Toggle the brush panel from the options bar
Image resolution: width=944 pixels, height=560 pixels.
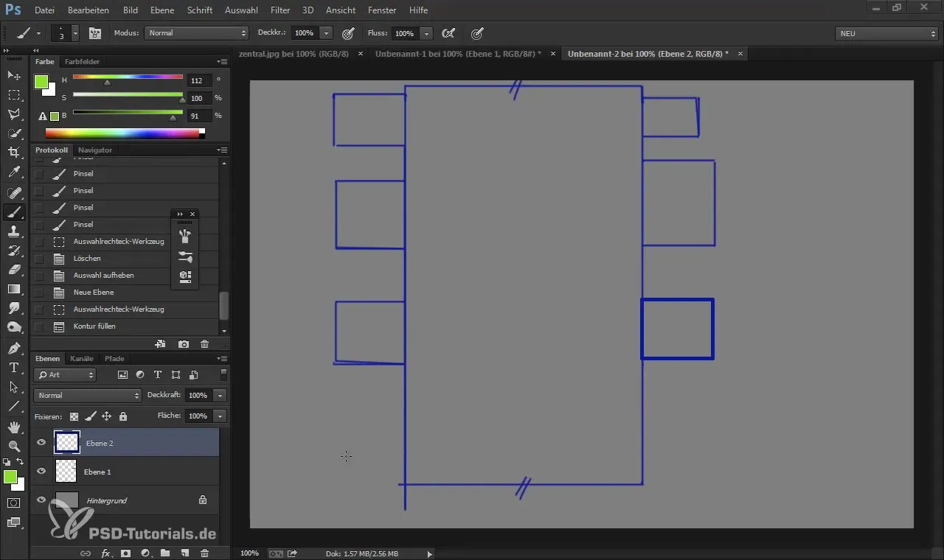pyautogui.click(x=95, y=33)
